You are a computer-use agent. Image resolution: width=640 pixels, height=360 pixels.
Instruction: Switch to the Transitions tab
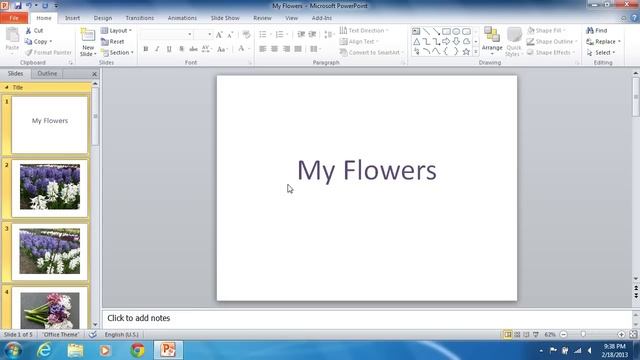[x=140, y=18]
